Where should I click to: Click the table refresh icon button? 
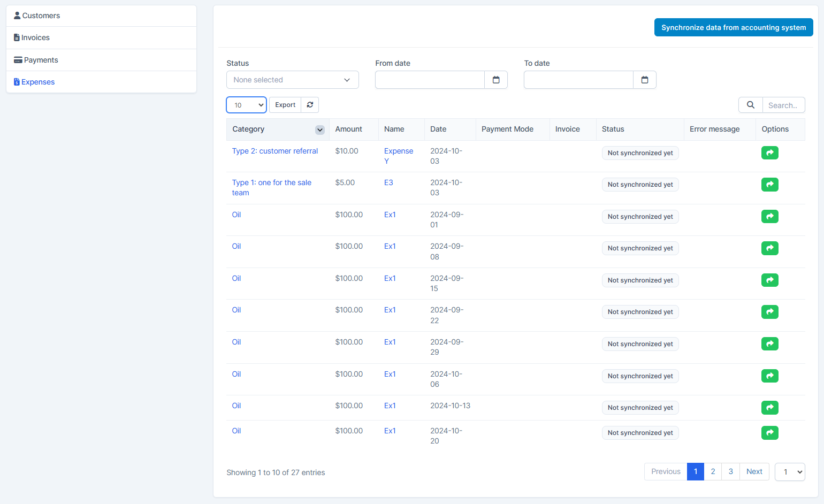pyautogui.click(x=310, y=105)
